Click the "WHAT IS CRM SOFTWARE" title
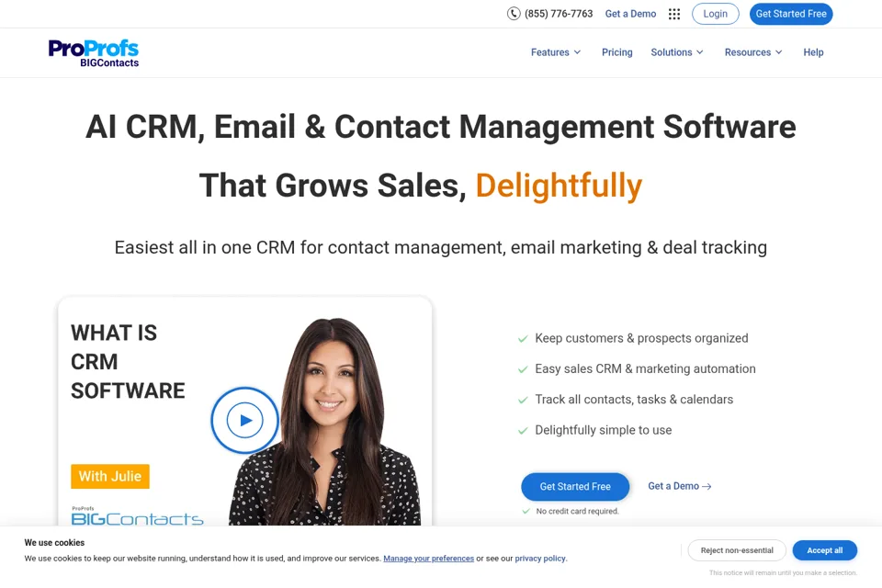Viewport: 882px width, 588px height. (x=128, y=362)
